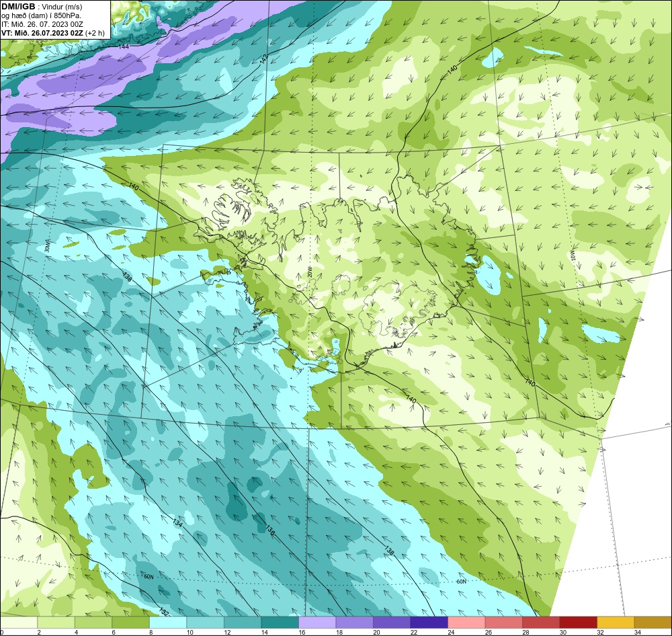Click the '132' contour label
672x636 pixels.
[163, 611]
